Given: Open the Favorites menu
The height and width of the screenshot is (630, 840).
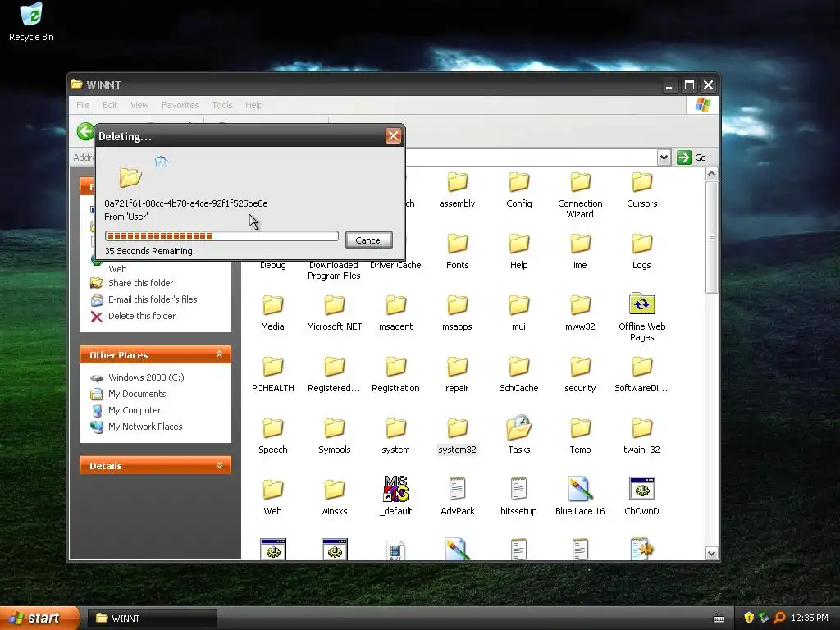Looking at the screenshot, I should click(180, 105).
